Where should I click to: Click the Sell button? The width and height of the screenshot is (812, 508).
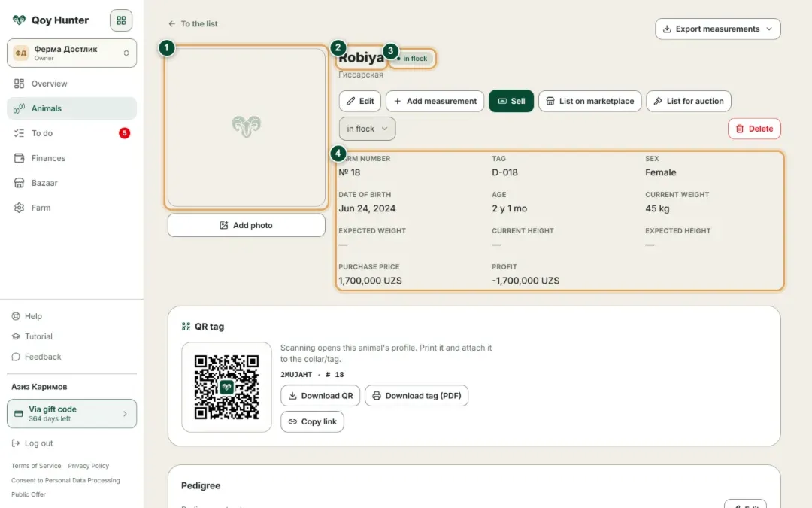click(x=511, y=101)
